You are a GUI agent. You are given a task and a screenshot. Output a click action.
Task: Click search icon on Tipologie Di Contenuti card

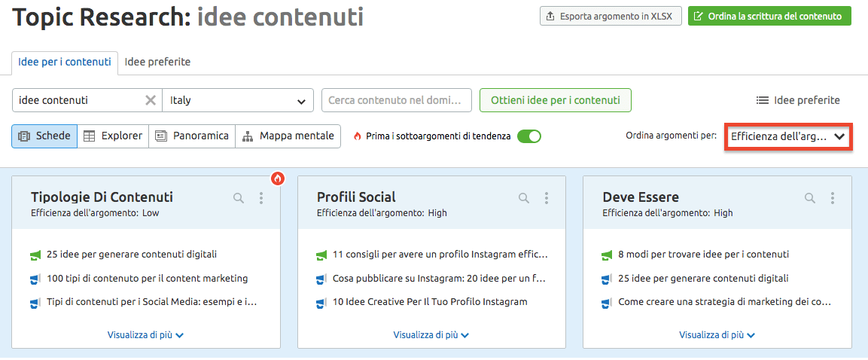point(239,198)
